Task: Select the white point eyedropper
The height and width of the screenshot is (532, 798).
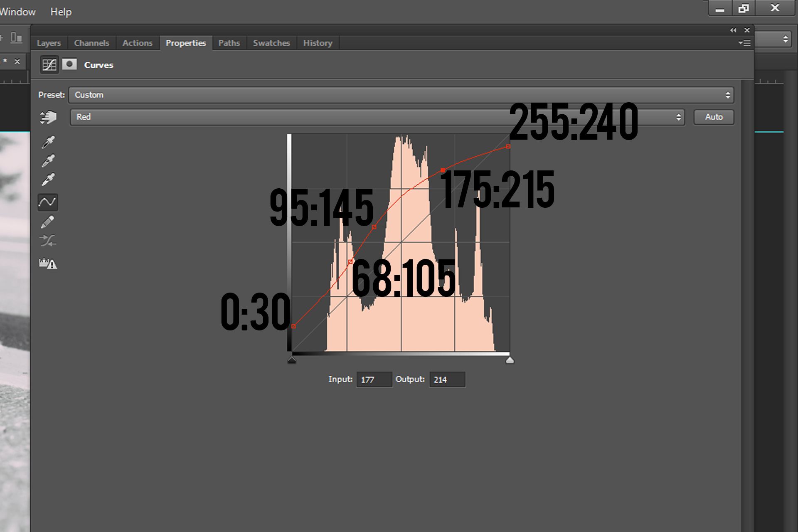Action: 48,178
